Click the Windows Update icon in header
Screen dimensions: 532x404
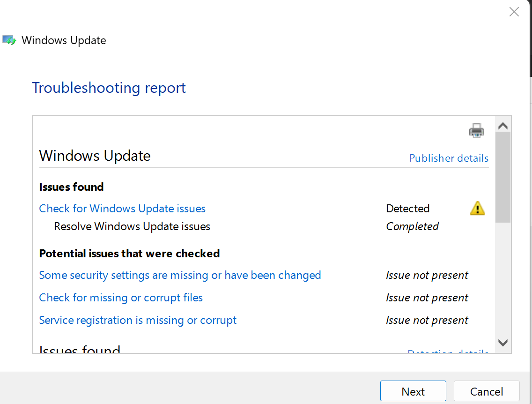point(9,40)
